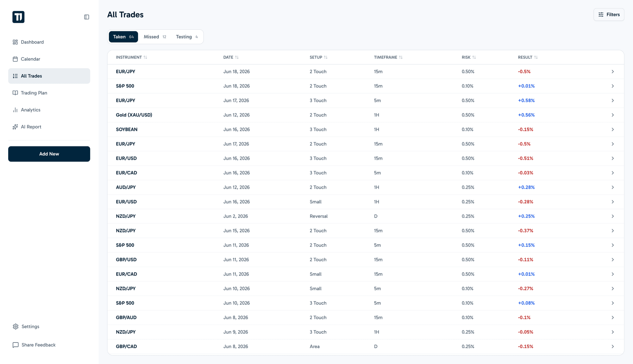Click the Dashboard grid icon
Image resolution: width=633 pixels, height=364 pixels.
[x=15, y=42]
